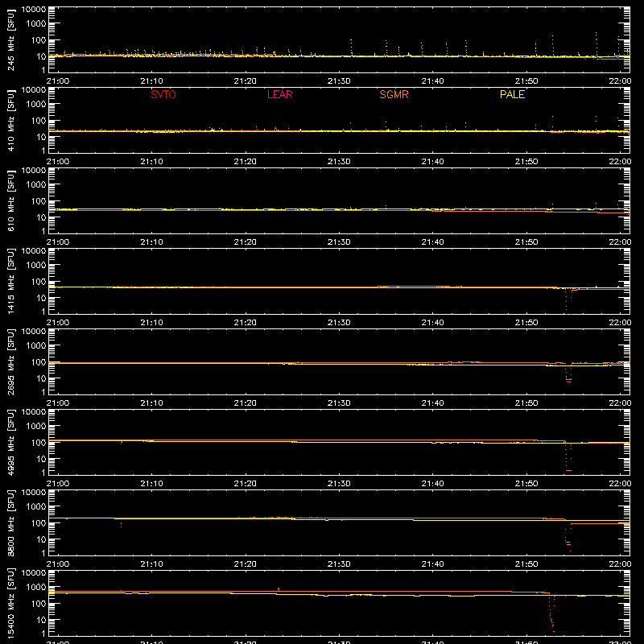Click the 21:00 time label of the 1415 MHz plot
Image resolution: width=644 pixels, height=644 pixels.
pos(57,323)
